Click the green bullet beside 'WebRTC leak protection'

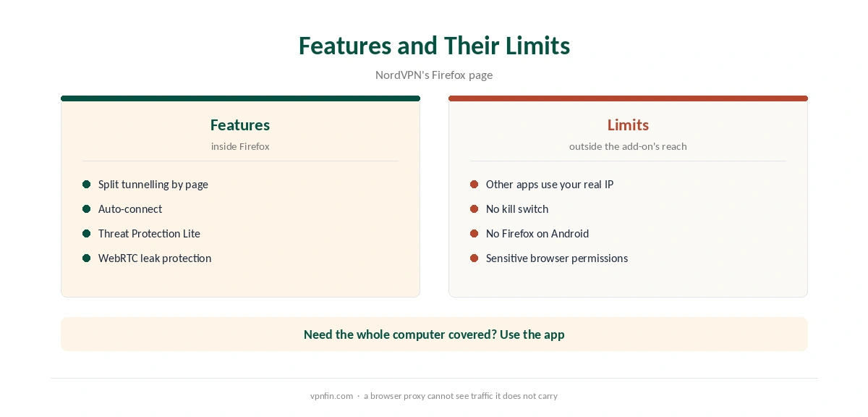(87, 258)
